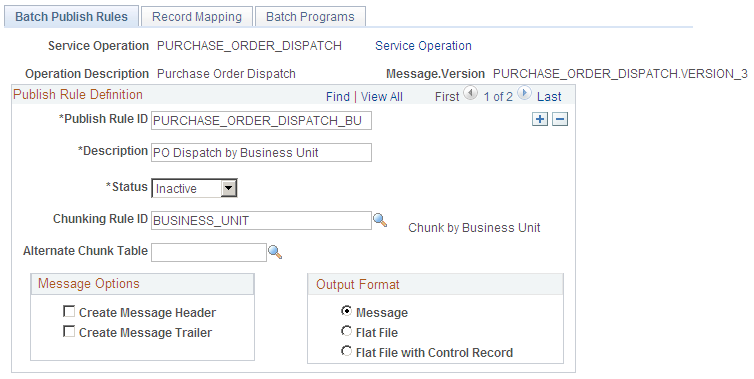Switch to the Record Mapping tab
754x379 pixels.
197,17
